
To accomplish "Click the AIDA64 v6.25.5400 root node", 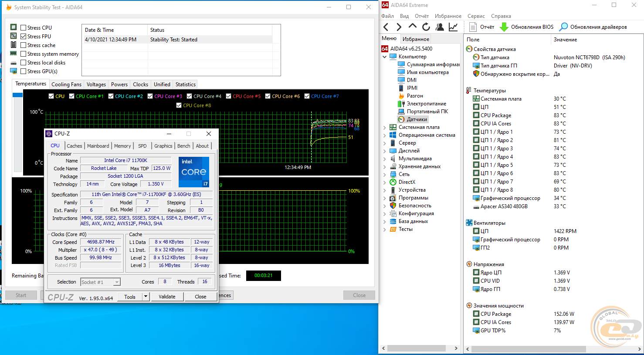I will 407,49.
